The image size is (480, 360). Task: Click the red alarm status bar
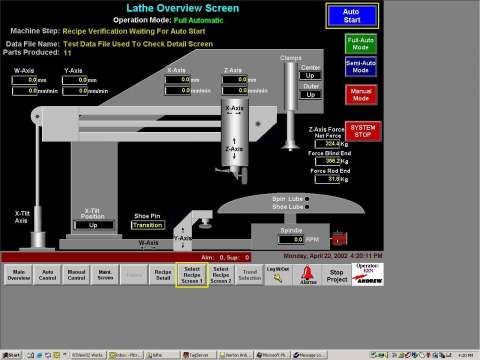tap(126, 257)
